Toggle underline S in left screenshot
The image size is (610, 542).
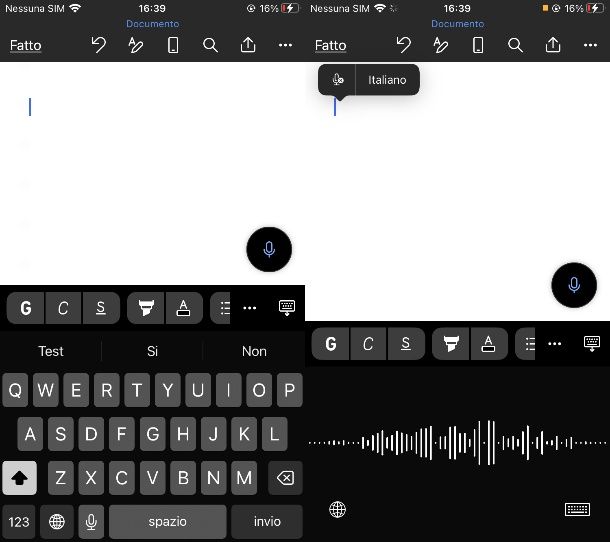click(101, 308)
